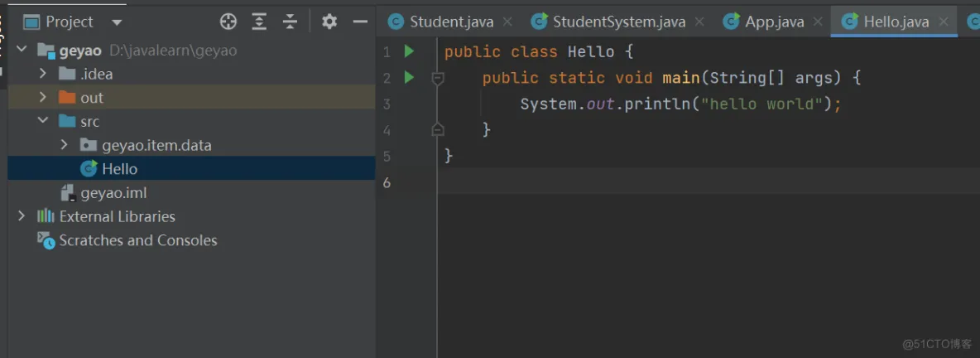Image resolution: width=980 pixels, height=358 pixels.
Task: Expand the out folder
Action: [x=42, y=98]
